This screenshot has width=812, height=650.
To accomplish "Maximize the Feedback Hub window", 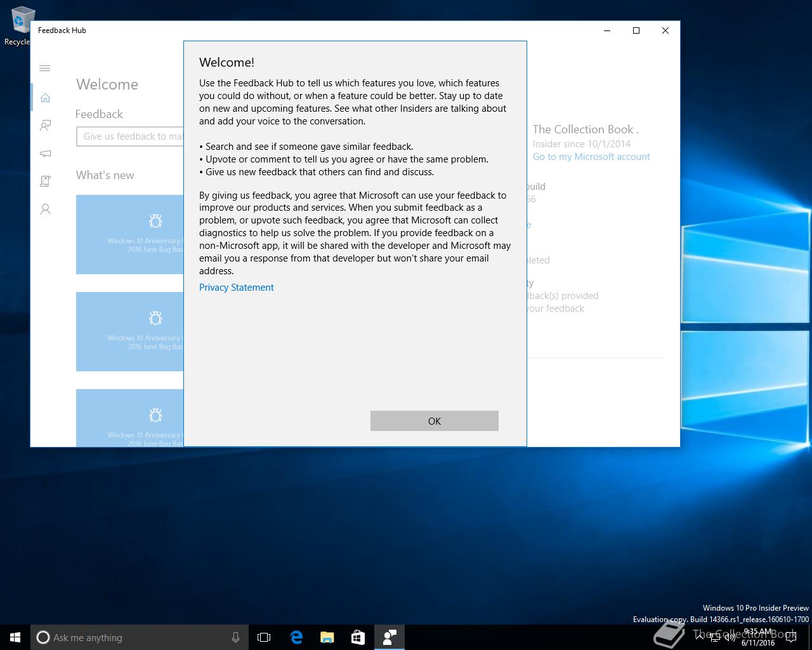I will tap(636, 30).
